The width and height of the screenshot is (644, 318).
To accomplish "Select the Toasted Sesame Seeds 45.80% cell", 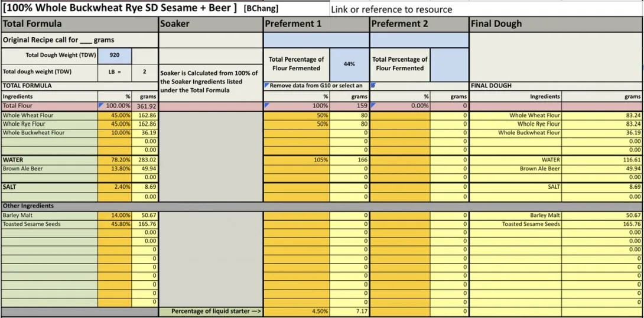I will tap(115, 224).
